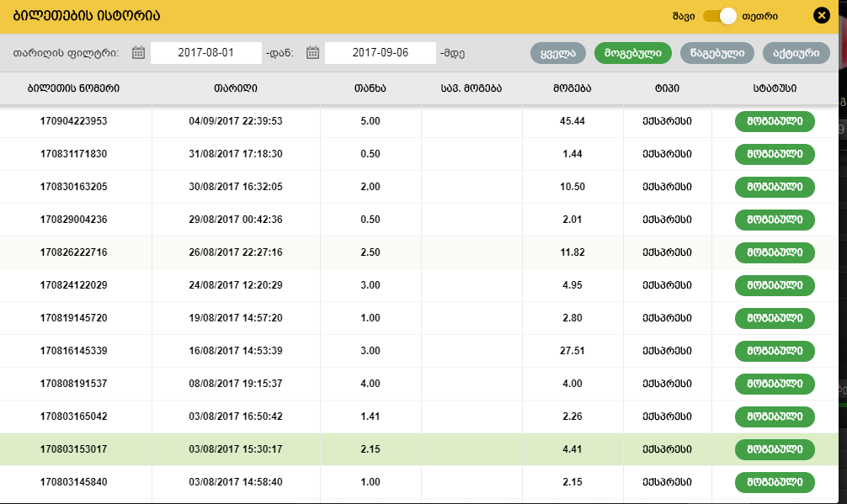Toggle the black/white theme switch
The width and height of the screenshot is (847, 504).
pyautogui.click(x=720, y=16)
